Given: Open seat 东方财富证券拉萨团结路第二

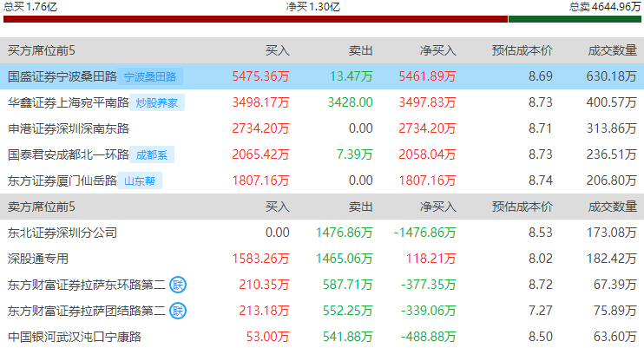Looking at the screenshot, I should pos(86,311).
